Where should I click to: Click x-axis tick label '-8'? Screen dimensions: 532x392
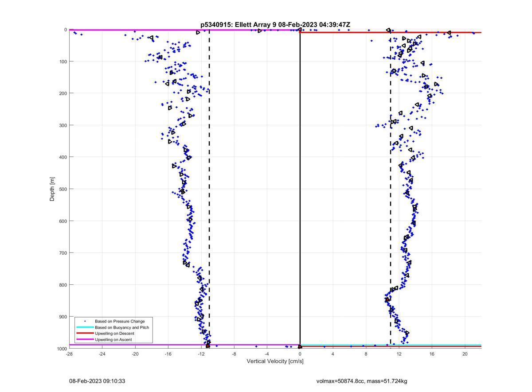(234, 354)
